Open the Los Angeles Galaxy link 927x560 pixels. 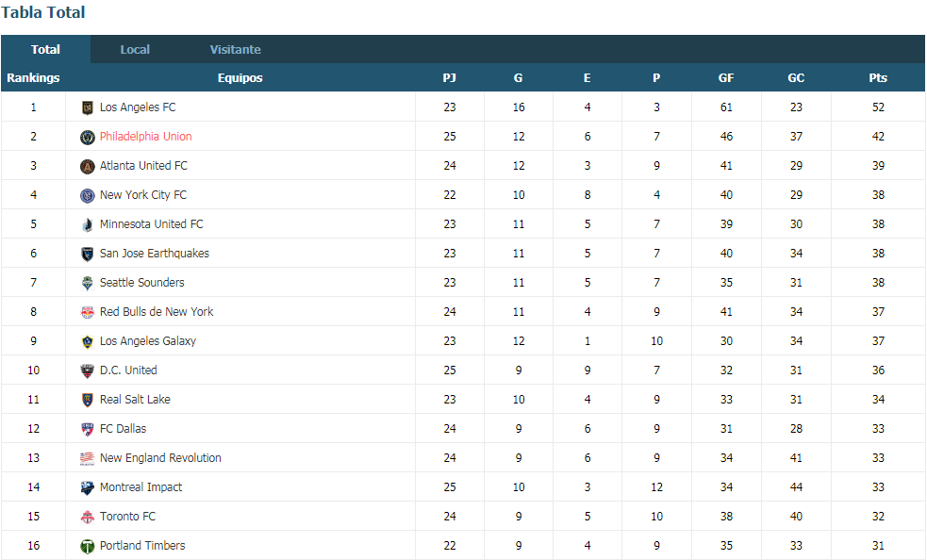point(148,341)
